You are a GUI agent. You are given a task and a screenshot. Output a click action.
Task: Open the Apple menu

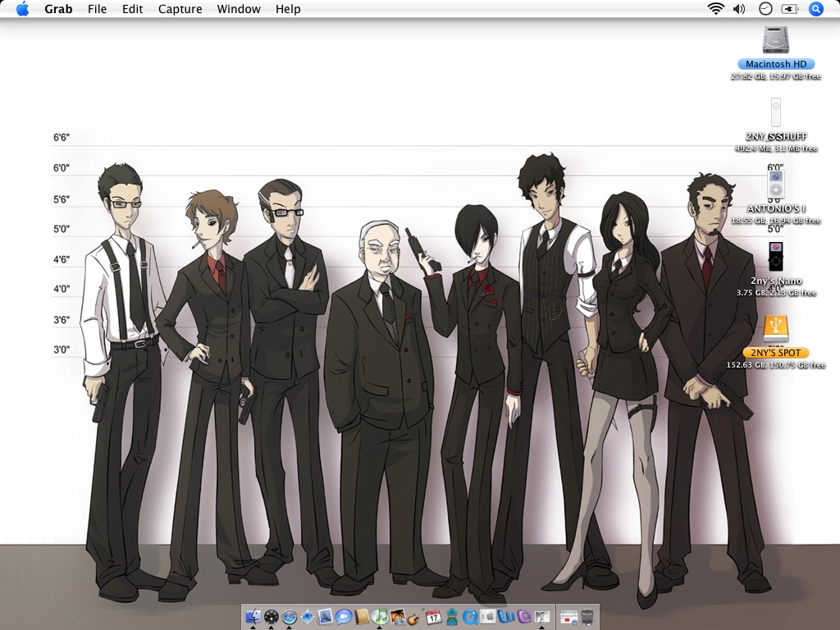tap(22, 8)
